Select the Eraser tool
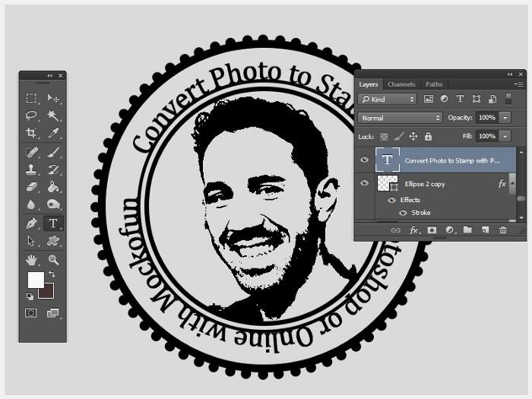This screenshot has height=399, width=532. 31,187
